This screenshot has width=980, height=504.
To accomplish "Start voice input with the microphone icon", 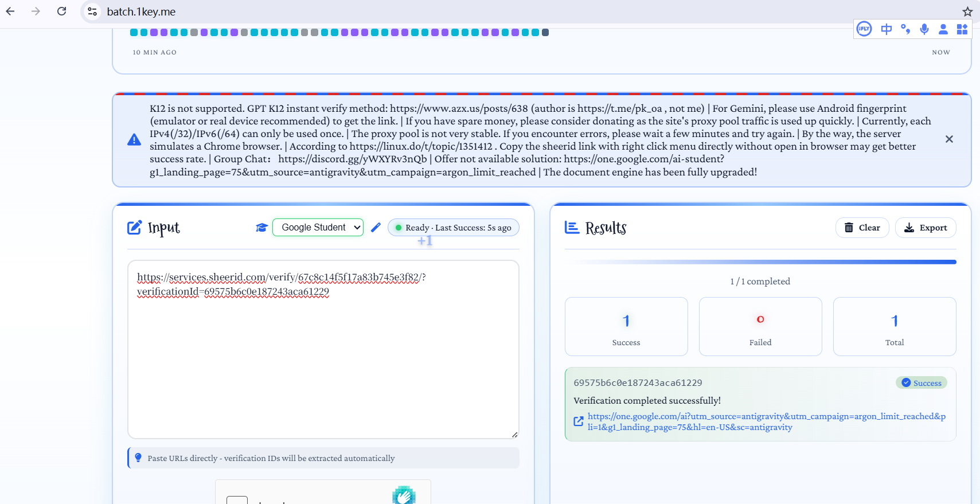I will [924, 29].
